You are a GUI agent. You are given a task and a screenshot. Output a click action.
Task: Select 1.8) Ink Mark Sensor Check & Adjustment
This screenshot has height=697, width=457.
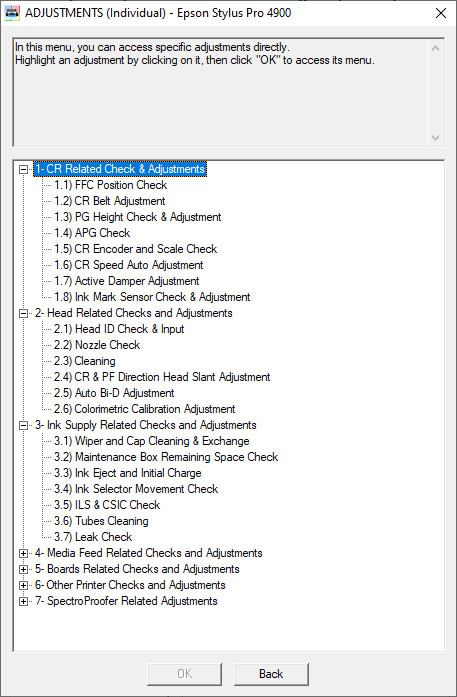pos(152,297)
